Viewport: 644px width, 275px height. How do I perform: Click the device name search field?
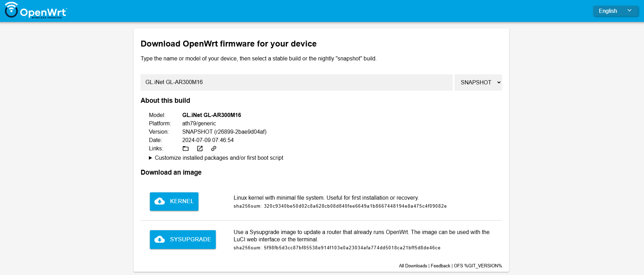click(296, 82)
